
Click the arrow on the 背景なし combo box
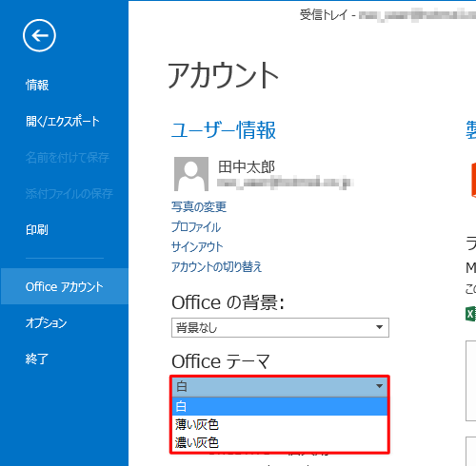pyautogui.click(x=379, y=327)
